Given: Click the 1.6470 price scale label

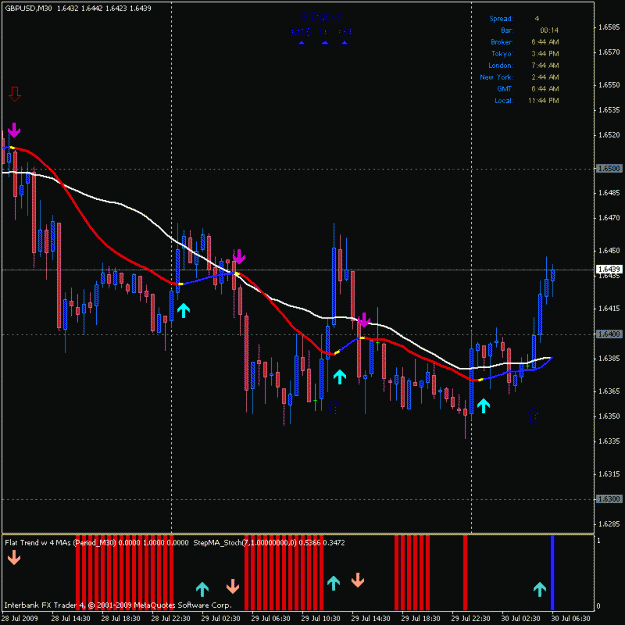Looking at the screenshot, I should tap(609, 218).
